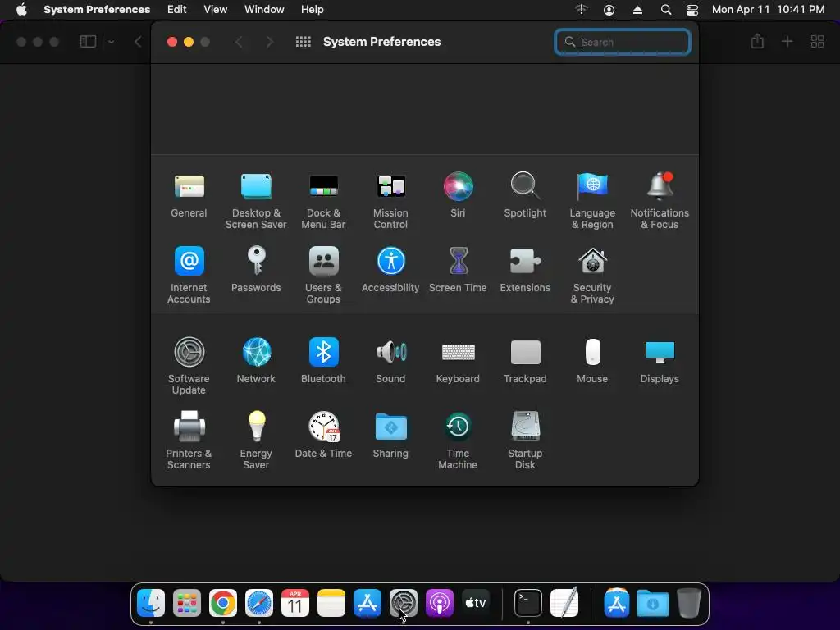Open Security & Privacy settings
The image size is (840, 630).
click(592, 276)
